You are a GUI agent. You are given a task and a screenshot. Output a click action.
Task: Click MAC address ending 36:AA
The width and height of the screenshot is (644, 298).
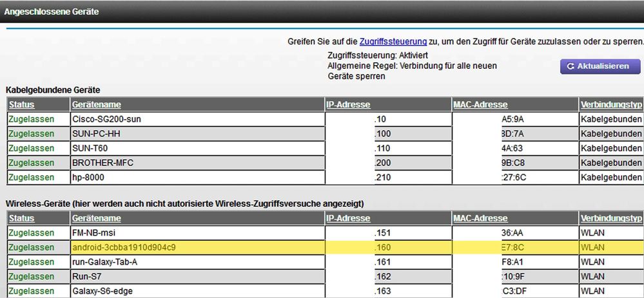point(512,233)
